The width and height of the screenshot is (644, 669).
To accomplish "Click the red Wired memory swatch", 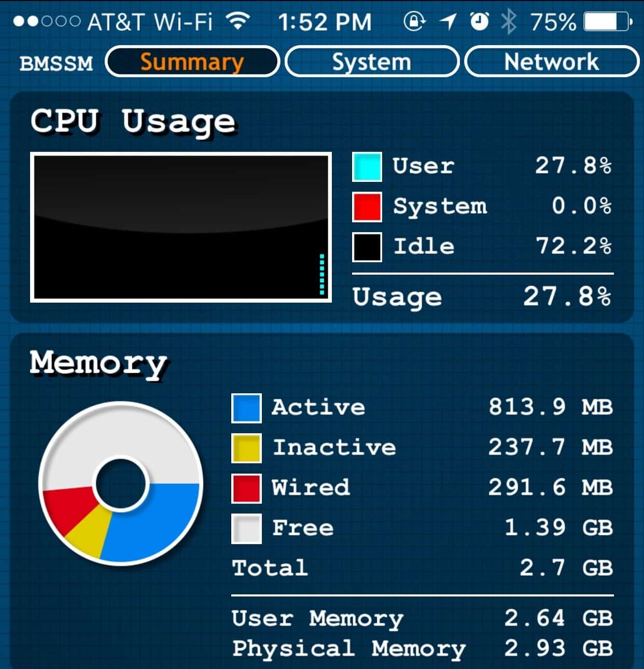I will [246, 488].
